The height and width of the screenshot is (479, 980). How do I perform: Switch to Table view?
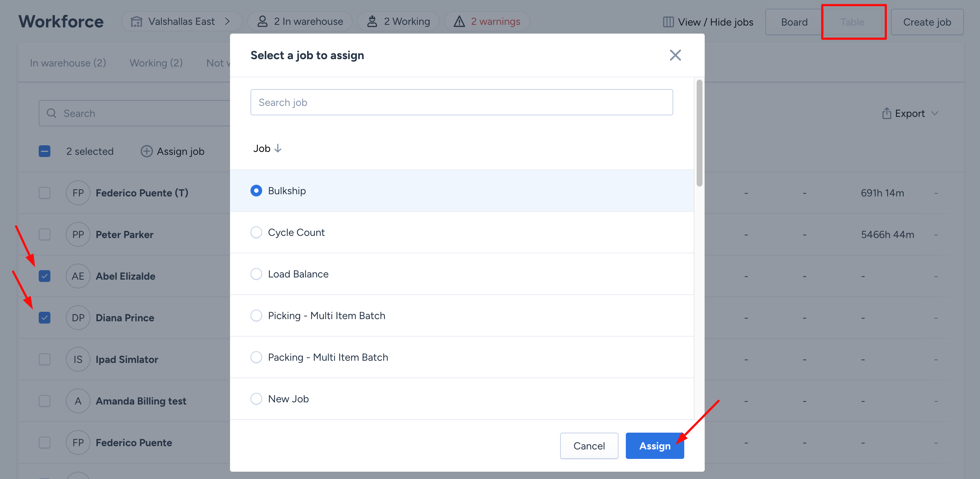click(852, 22)
